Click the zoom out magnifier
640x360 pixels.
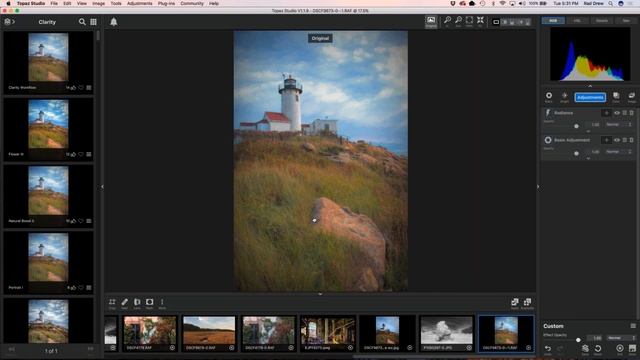458,20
